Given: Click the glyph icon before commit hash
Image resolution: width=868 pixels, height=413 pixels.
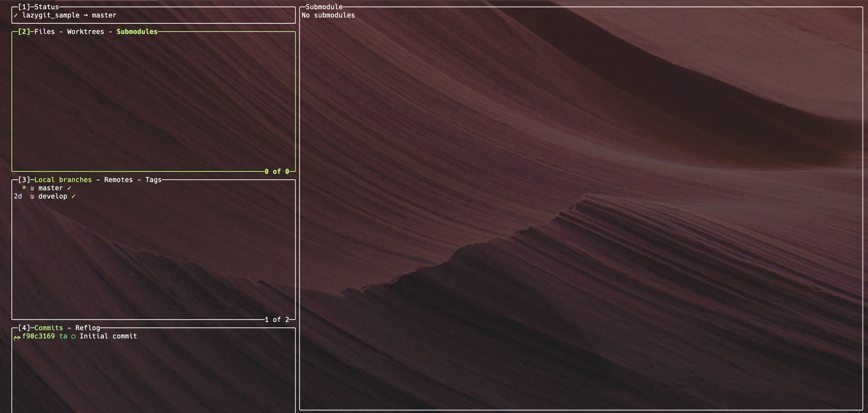Looking at the screenshot, I should (x=17, y=337).
